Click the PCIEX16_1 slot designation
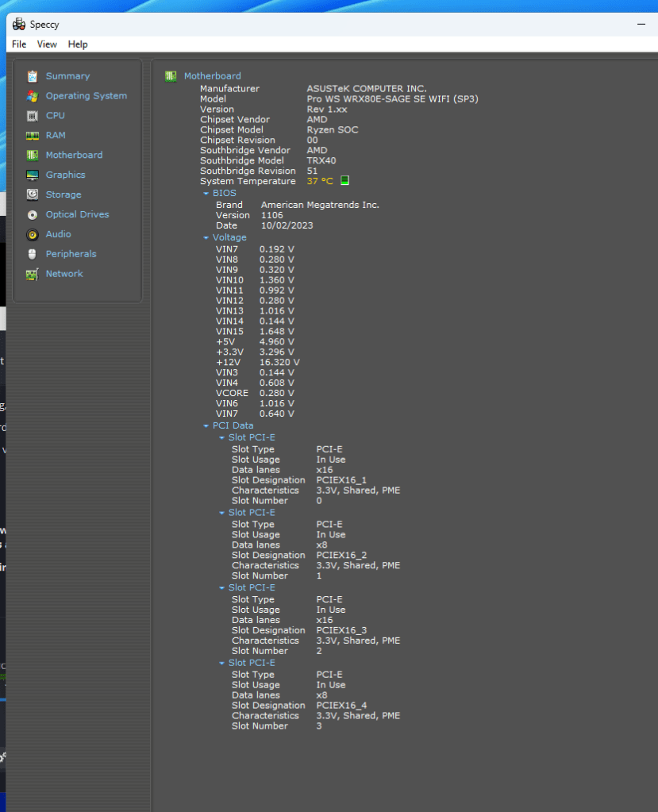The height and width of the screenshot is (812, 658). 341,480
